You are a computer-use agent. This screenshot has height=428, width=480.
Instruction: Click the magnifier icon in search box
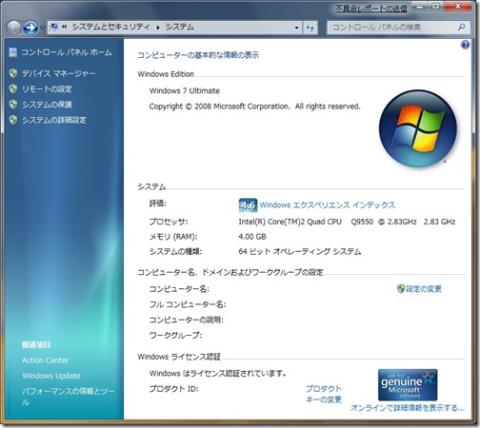[x=462, y=27]
